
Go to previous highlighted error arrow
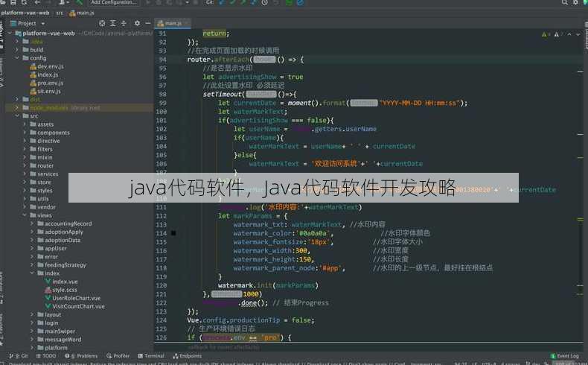click(569, 34)
